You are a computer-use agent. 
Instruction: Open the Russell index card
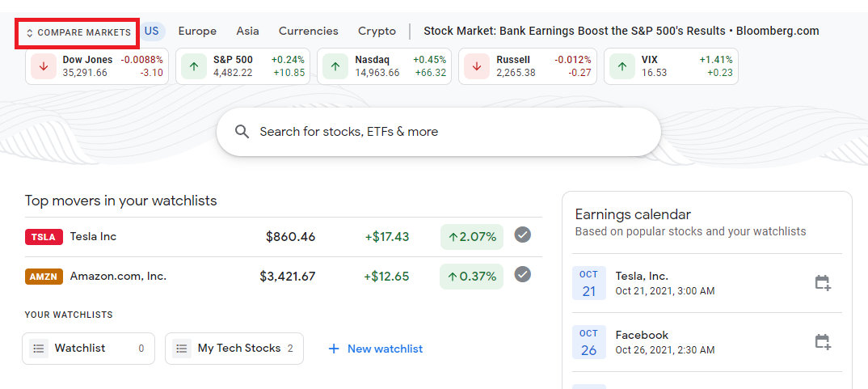[x=528, y=66]
